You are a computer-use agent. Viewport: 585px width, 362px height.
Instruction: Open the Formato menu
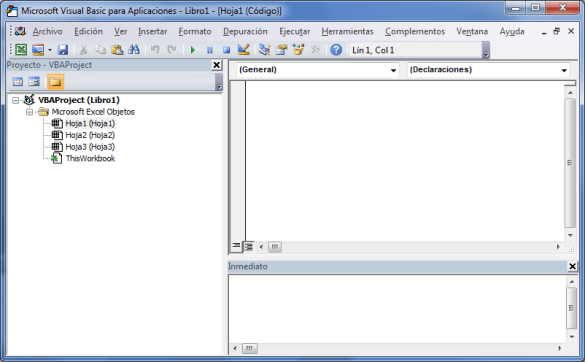click(195, 31)
